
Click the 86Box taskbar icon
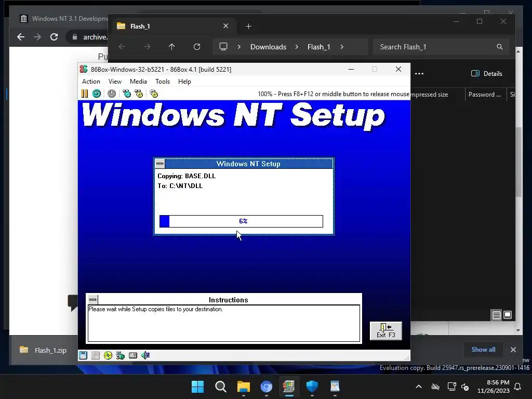[289, 387]
